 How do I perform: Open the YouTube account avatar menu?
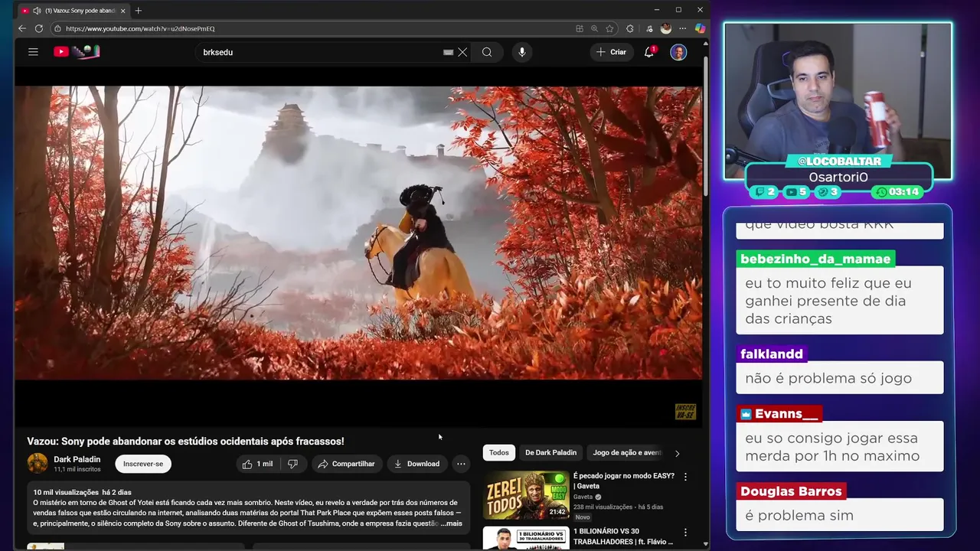(x=678, y=52)
